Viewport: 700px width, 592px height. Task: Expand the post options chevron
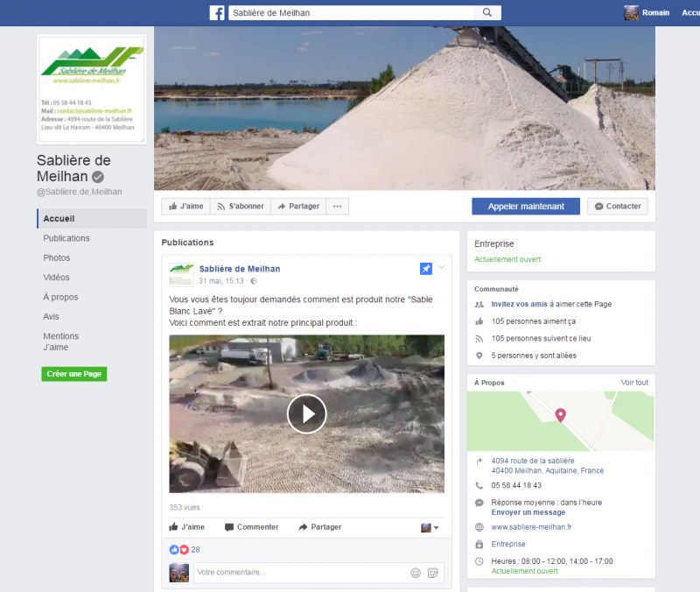(442, 268)
